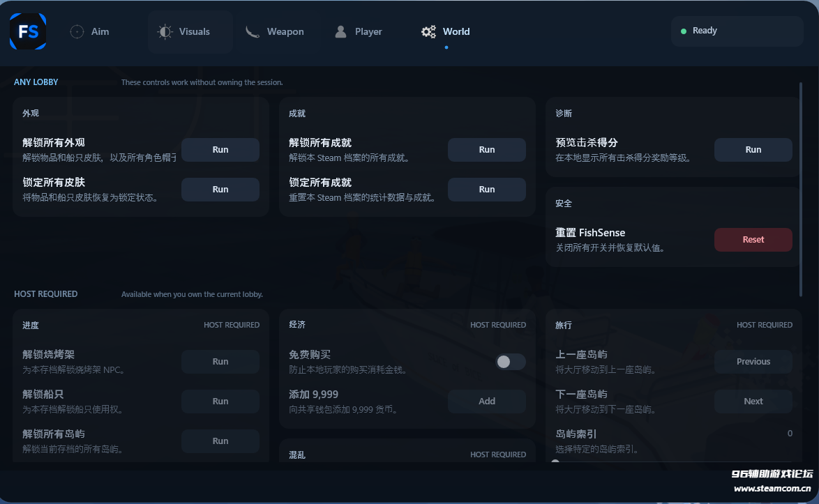Click Previous for 上一座岛屿
819x504 pixels.
pos(753,362)
